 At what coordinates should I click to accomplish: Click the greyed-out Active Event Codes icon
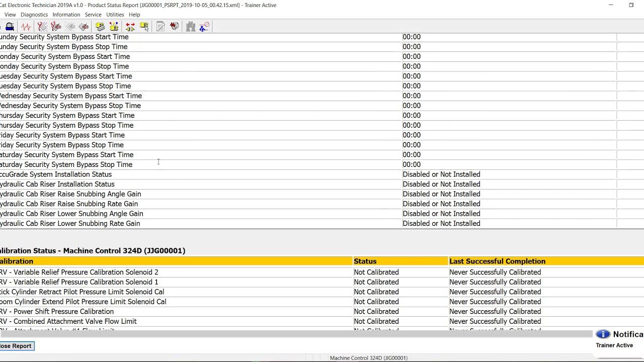point(70,27)
